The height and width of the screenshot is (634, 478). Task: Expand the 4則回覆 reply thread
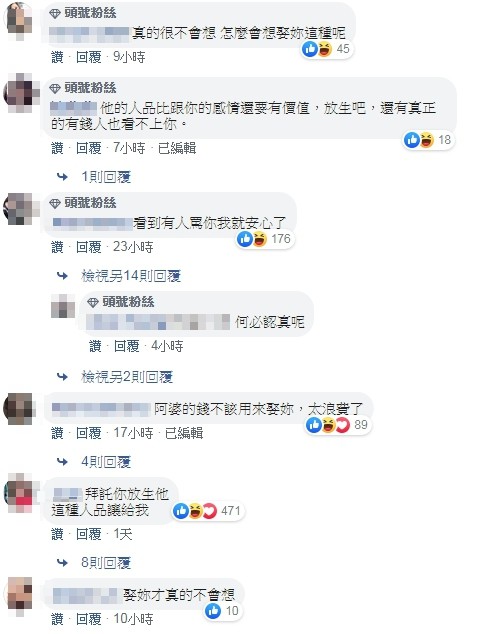[106, 462]
